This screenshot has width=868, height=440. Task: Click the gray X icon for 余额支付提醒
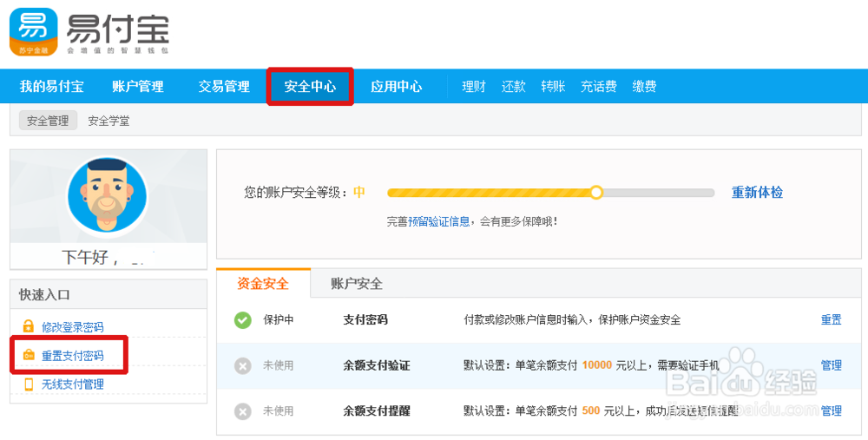pyautogui.click(x=242, y=411)
